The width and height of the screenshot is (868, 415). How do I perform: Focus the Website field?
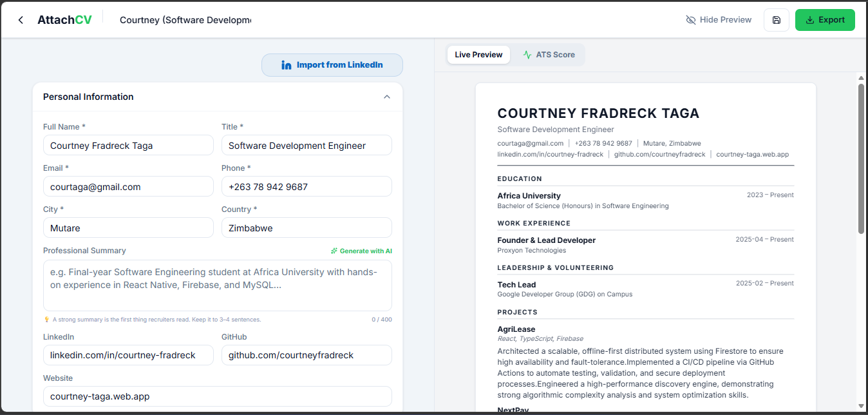point(218,396)
